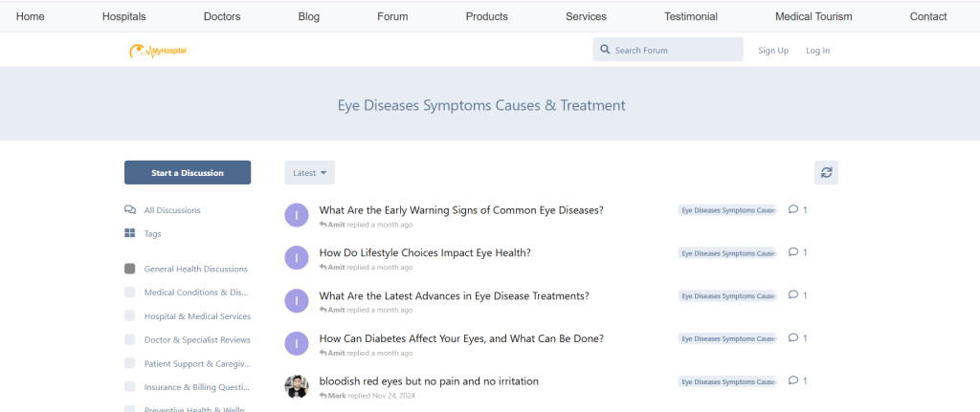The height and width of the screenshot is (412, 980).
Task: Click the refresh discussions icon button
Action: (x=826, y=172)
